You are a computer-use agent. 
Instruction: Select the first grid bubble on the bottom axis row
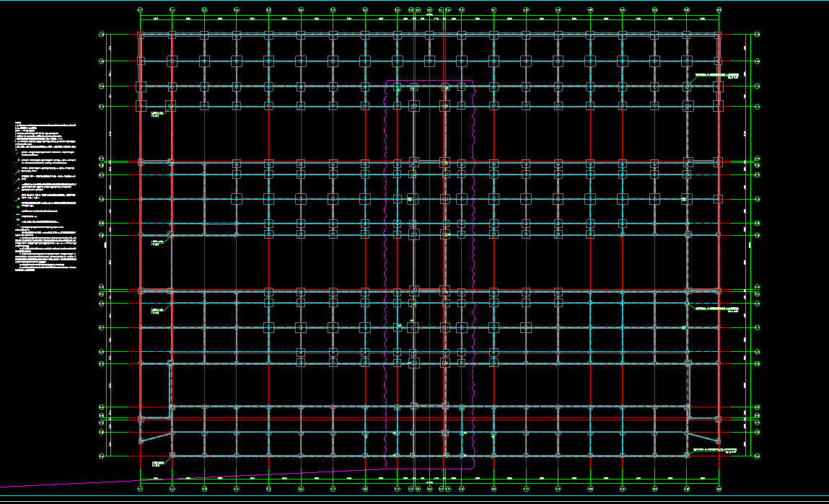coord(140,489)
